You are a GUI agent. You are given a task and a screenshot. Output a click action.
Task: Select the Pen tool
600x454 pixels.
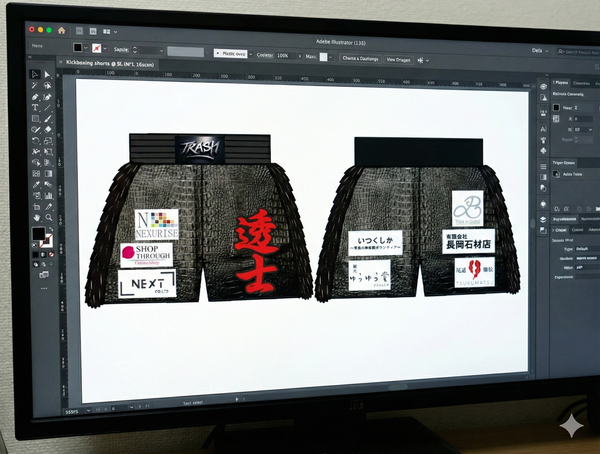[35, 96]
